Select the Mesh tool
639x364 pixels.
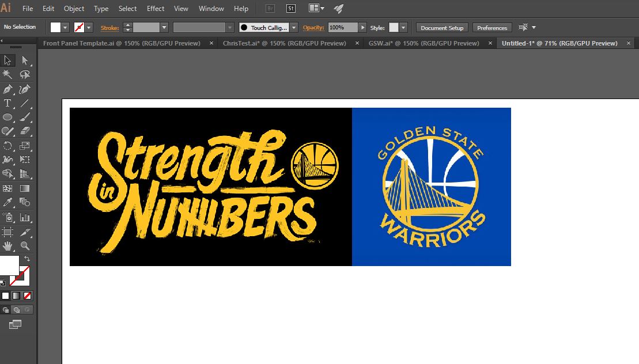pyautogui.click(x=7, y=188)
